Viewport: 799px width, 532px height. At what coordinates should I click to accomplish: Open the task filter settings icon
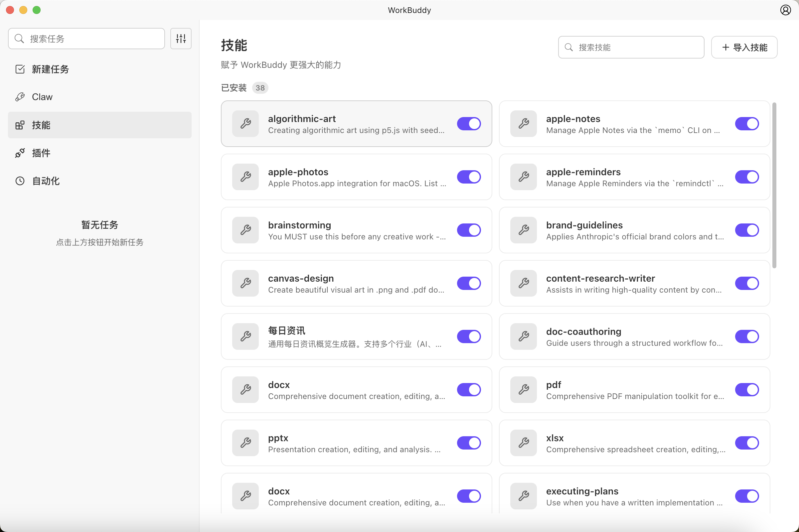[181, 39]
